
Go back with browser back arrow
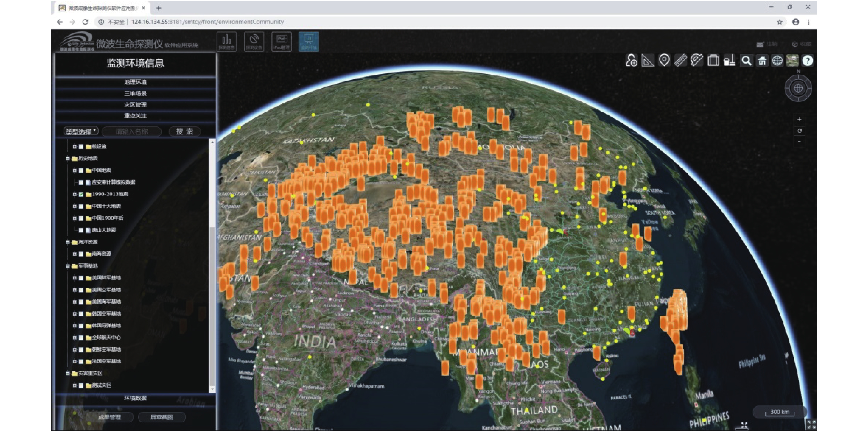click(60, 22)
